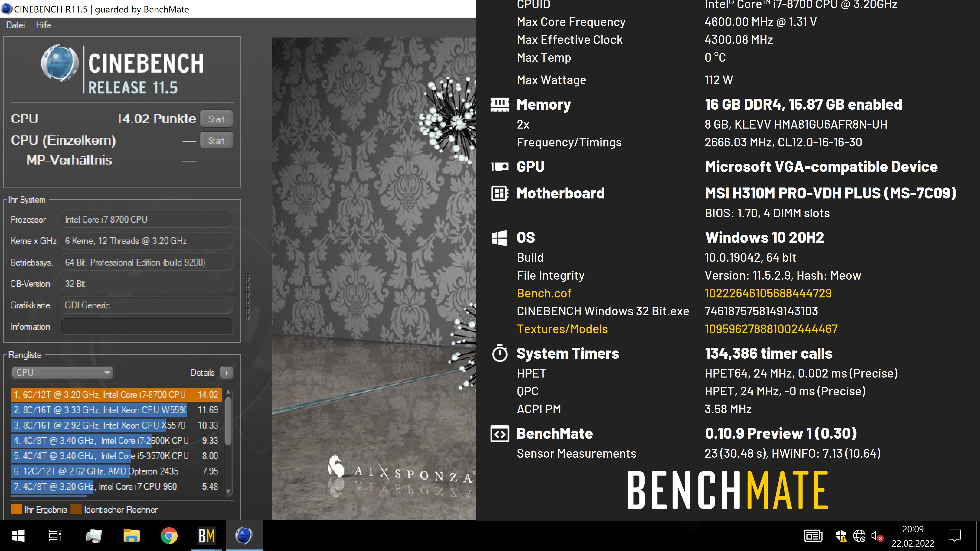The width and height of the screenshot is (980, 551).
Task: Click the Cinebench logo sphere icon
Action: pyautogui.click(x=60, y=64)
